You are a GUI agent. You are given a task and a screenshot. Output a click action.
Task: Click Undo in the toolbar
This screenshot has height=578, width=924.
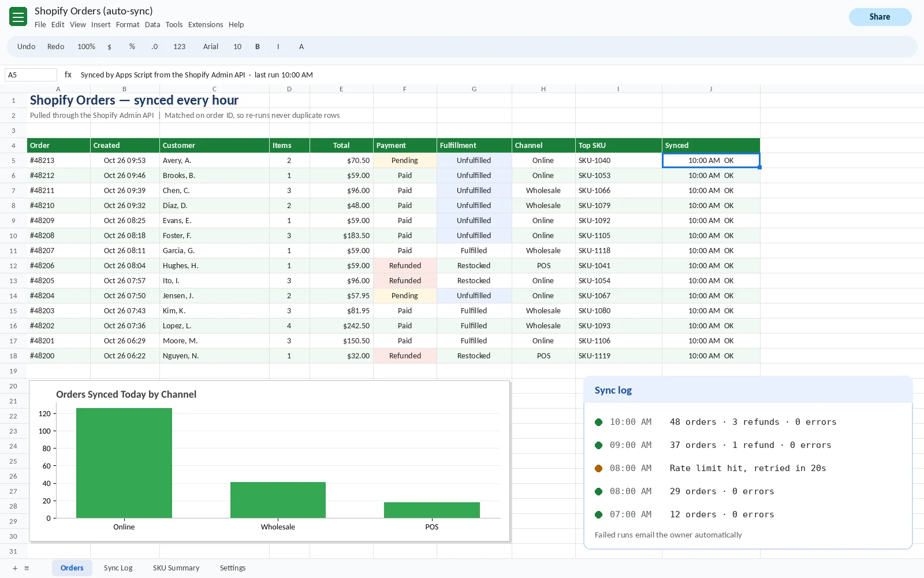[x=26, y=47]
